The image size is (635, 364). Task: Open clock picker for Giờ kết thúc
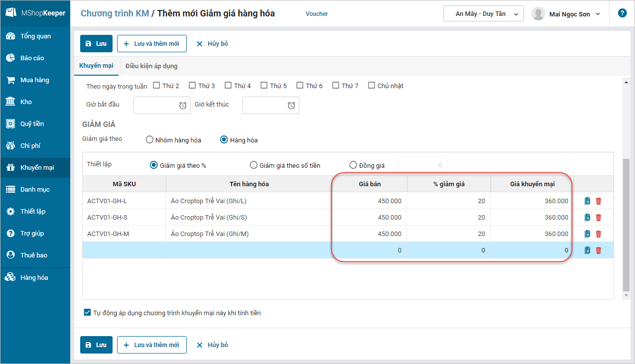(291, 106)
